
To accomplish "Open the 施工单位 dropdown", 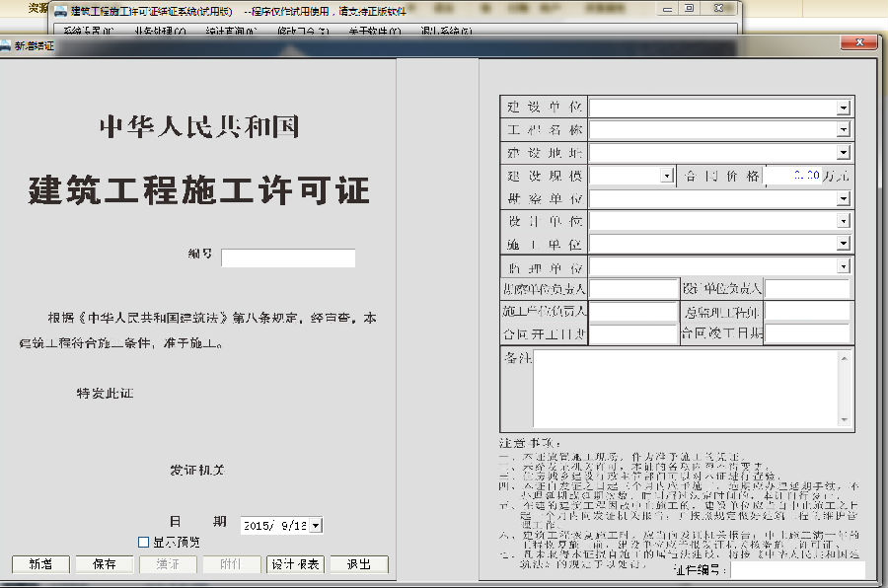I will [x=844, y=244].
